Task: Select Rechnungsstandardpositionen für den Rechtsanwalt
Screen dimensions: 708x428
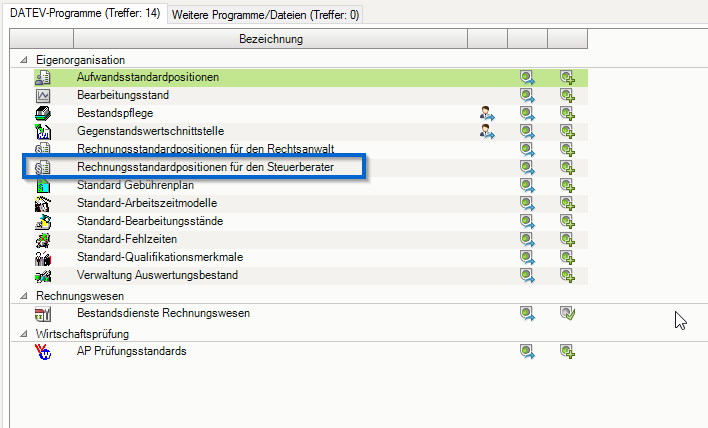Action: (x=205, y=149)
